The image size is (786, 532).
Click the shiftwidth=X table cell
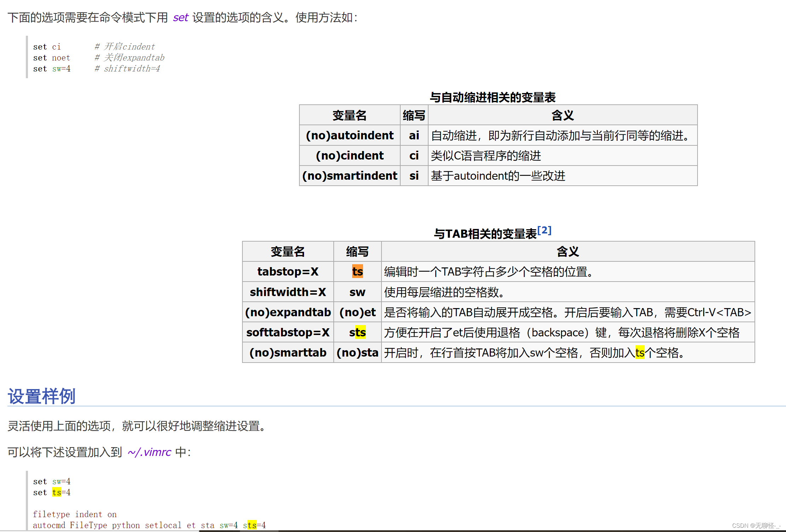coord(287,292)
